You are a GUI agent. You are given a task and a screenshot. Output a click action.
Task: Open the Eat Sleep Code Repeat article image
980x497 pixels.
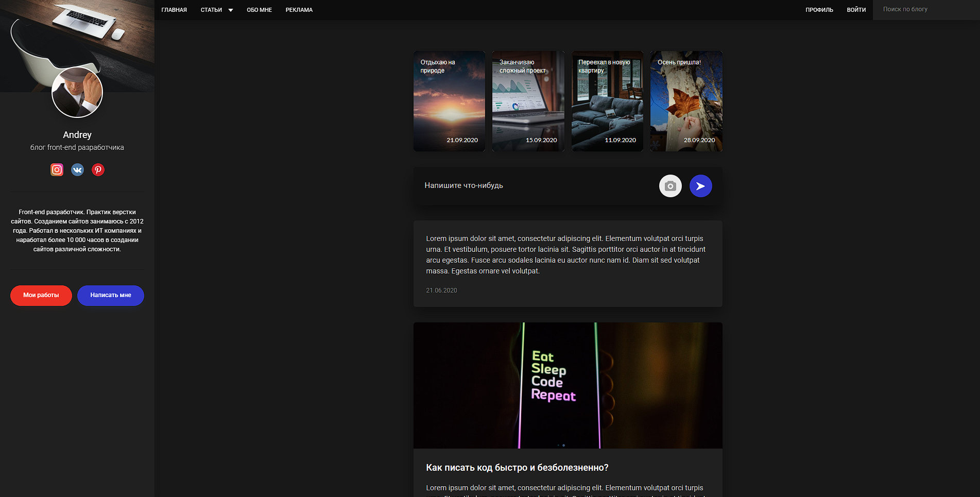point(568,385)
